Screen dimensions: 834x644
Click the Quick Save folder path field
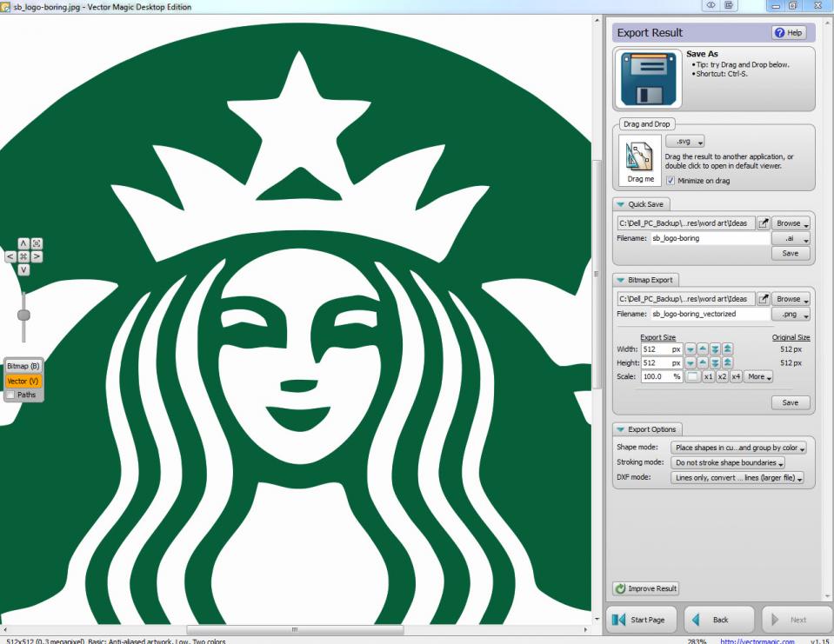pyautogui.click(x=685, y=223)
